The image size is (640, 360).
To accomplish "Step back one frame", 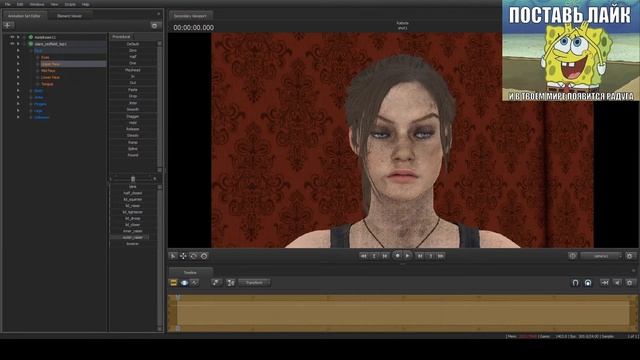I will [384, 256].
